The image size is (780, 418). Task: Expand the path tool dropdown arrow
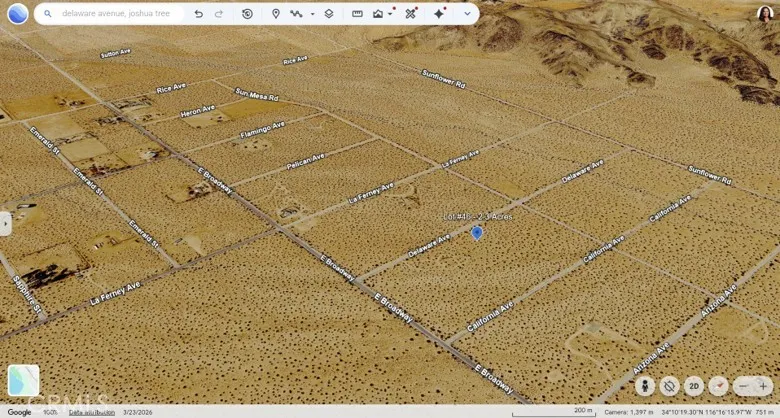tap(312, 14)
